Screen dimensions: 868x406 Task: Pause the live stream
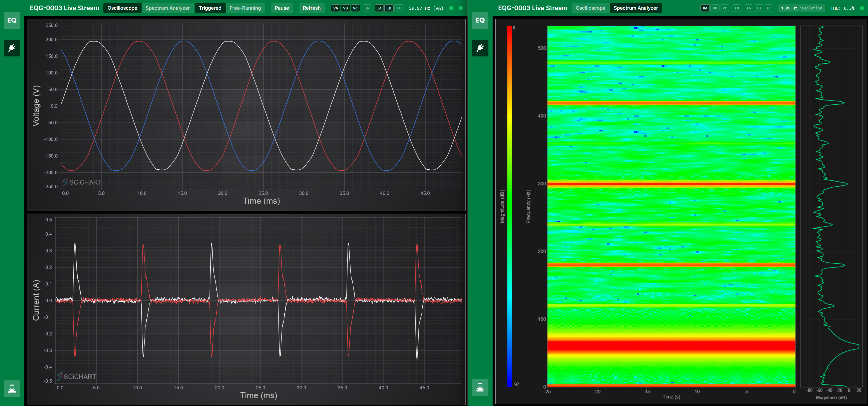click(x=282, y=8)
